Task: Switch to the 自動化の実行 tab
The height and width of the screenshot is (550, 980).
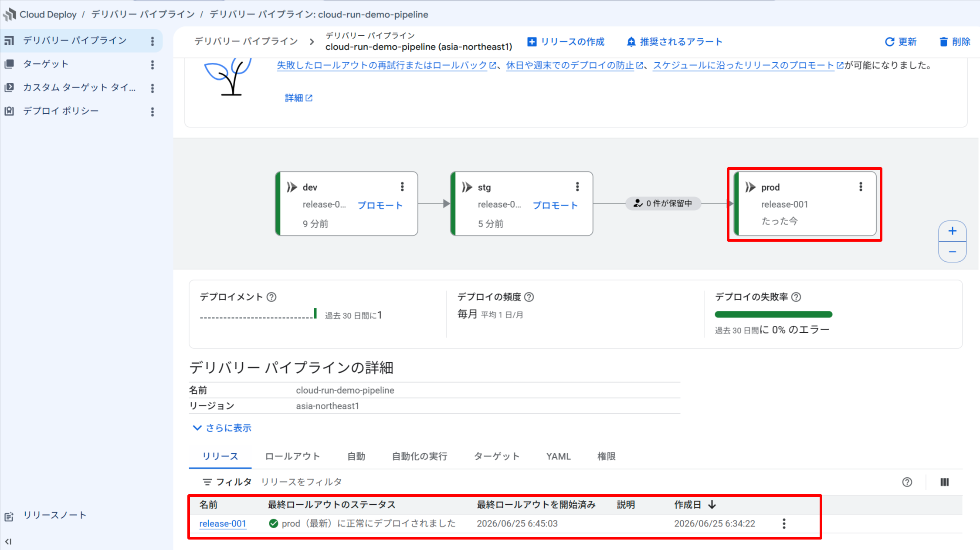Action: (420, 456)
